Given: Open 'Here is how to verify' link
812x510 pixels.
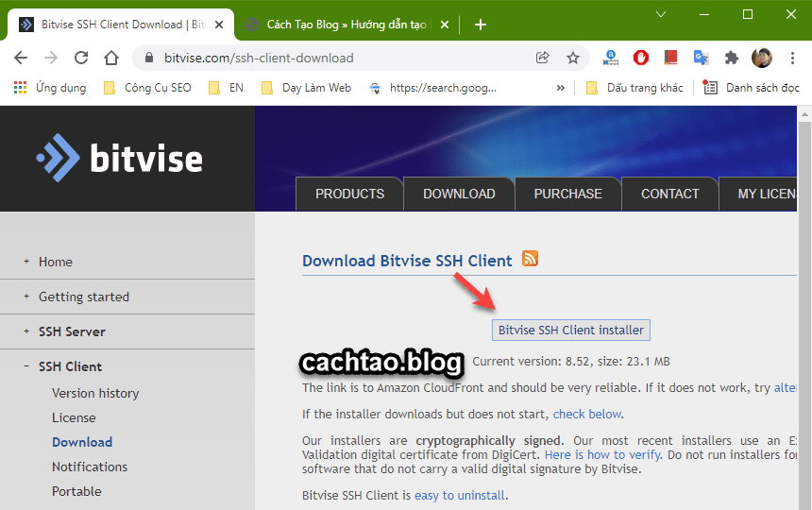Looking at the screenshot, I should tap(603, 454).
